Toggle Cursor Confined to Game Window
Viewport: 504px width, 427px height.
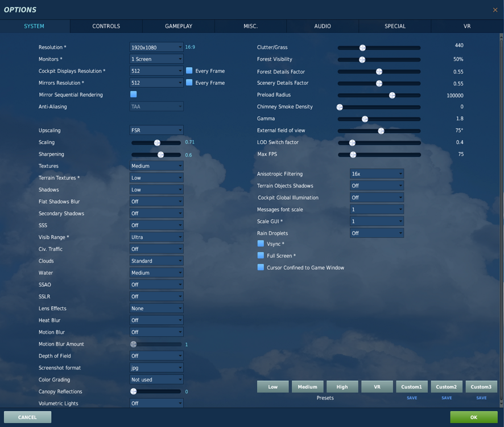pyautogui.click(x=261, y=267)
